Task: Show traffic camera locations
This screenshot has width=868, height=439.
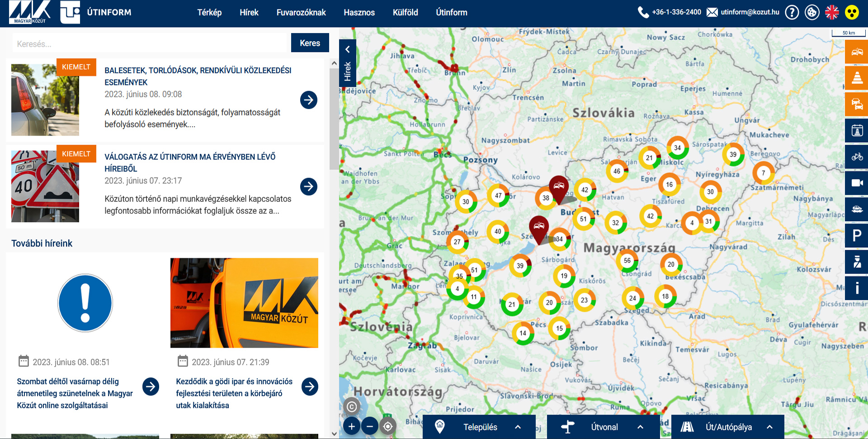Action: pos(857,183)
